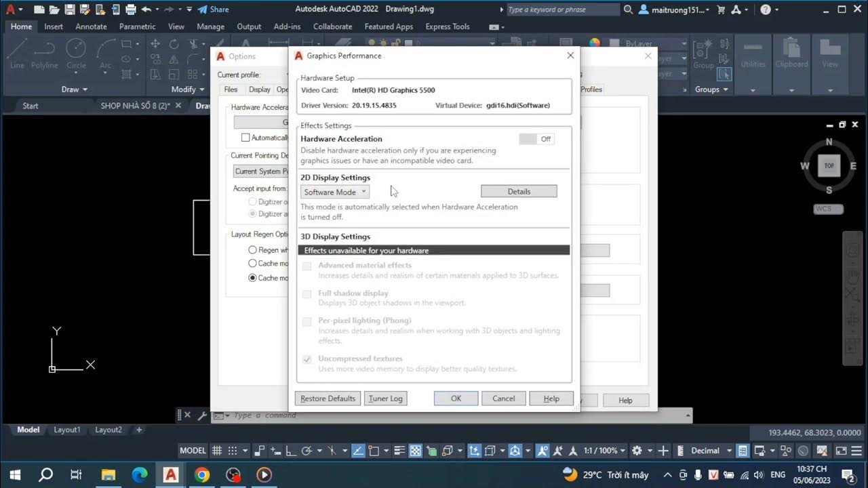Toggle Uncompressed textures checkbox

click(307, 359)
